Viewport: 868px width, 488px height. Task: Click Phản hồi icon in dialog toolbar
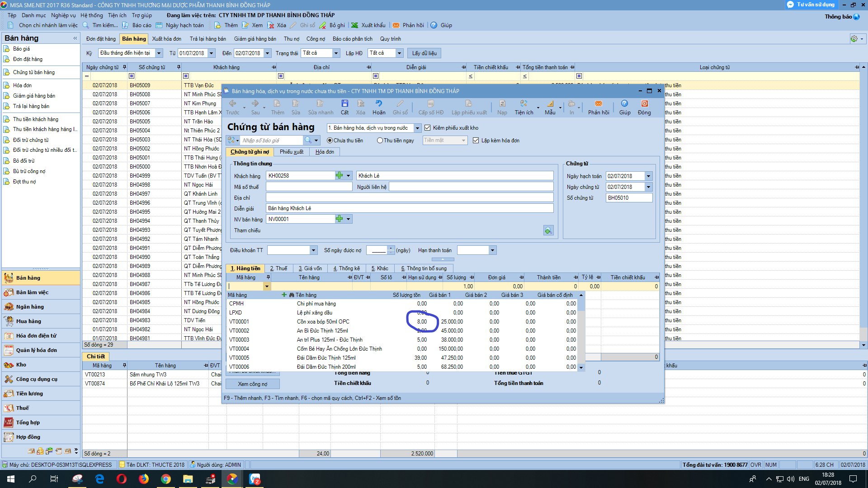599,104
